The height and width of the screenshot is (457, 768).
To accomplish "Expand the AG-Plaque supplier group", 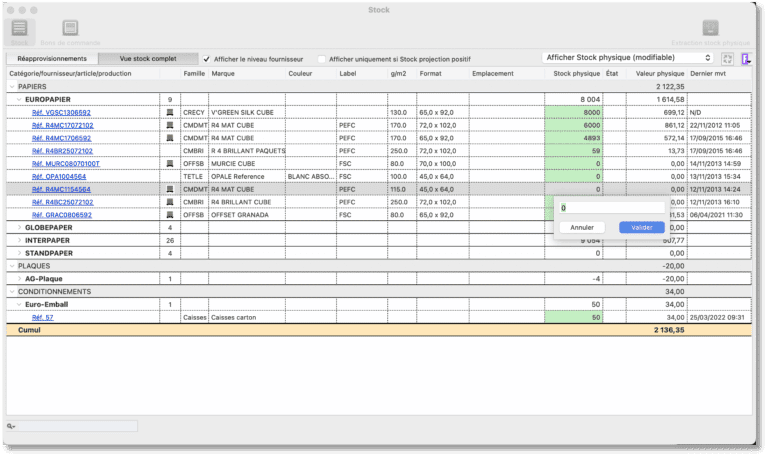I will (19, 279).
